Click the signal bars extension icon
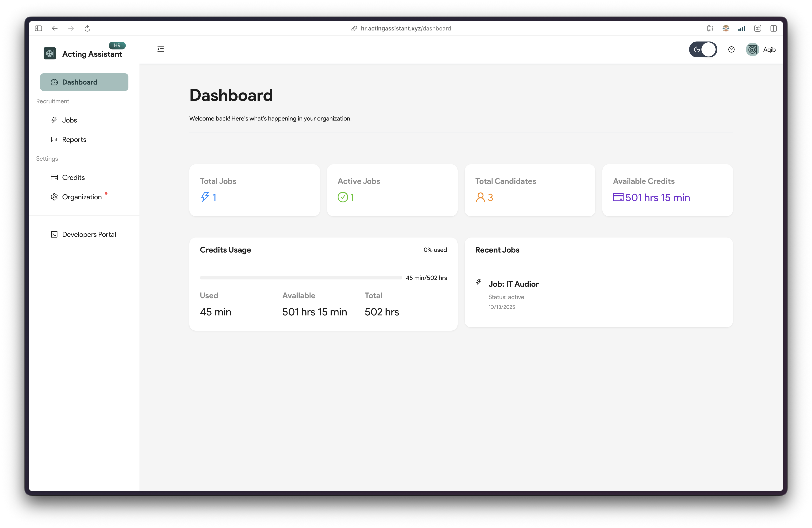The image size is (812, 528). 742,28
